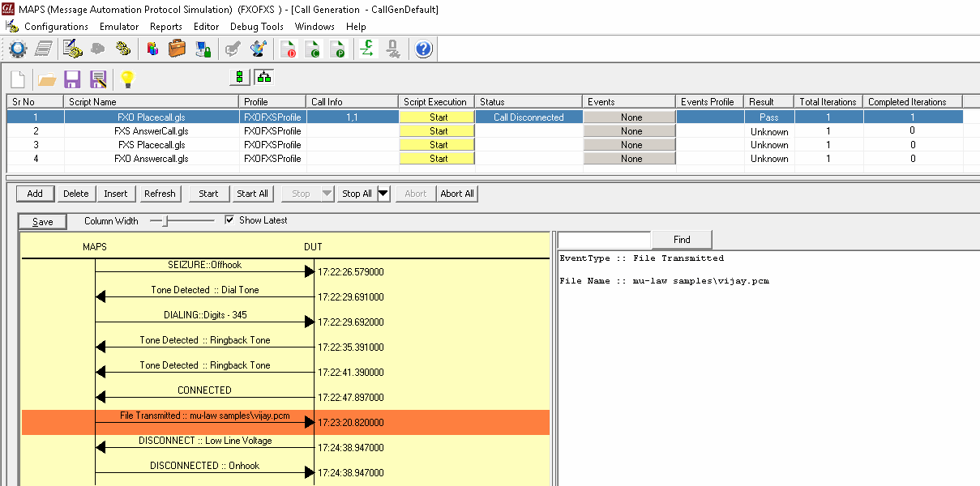Open the Configurations menu
Viewport: 980px width, 486px height.
tap(56, 27)
